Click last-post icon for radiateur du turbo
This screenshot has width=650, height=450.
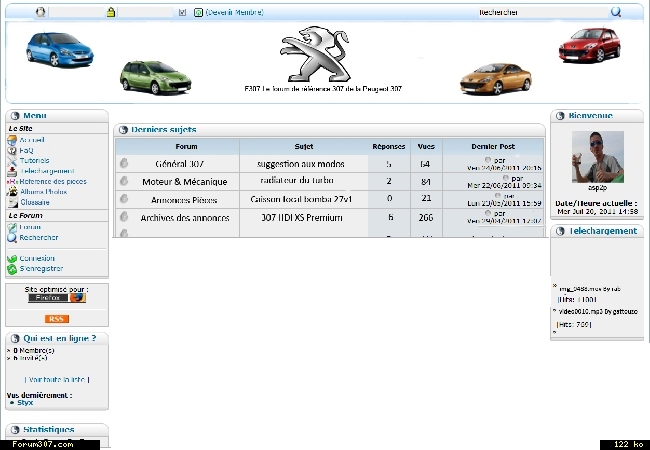point(505,178)
